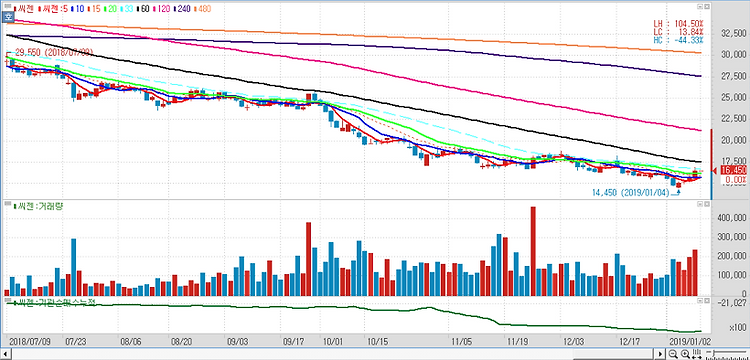Click the tallest red volume bar in November
The width and height of the screenshot is (750, 360).
click(533, 251)
